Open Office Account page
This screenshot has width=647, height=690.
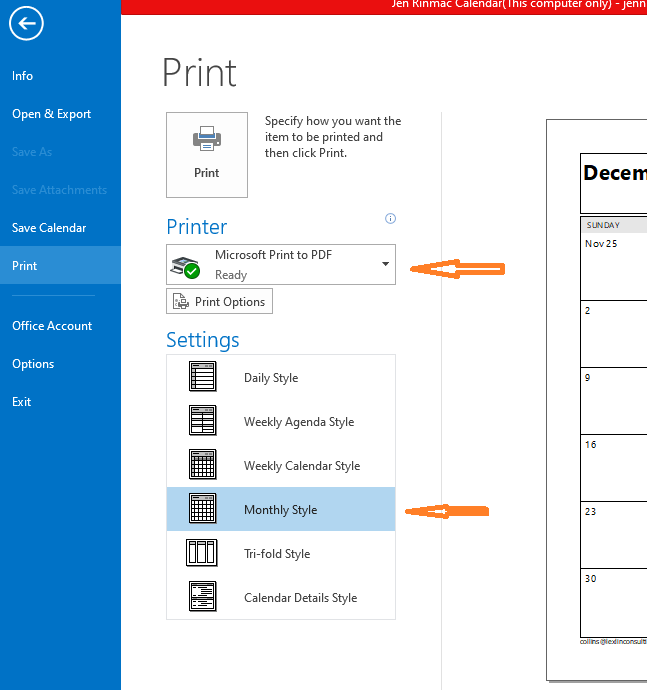click(x=52, y=326)
